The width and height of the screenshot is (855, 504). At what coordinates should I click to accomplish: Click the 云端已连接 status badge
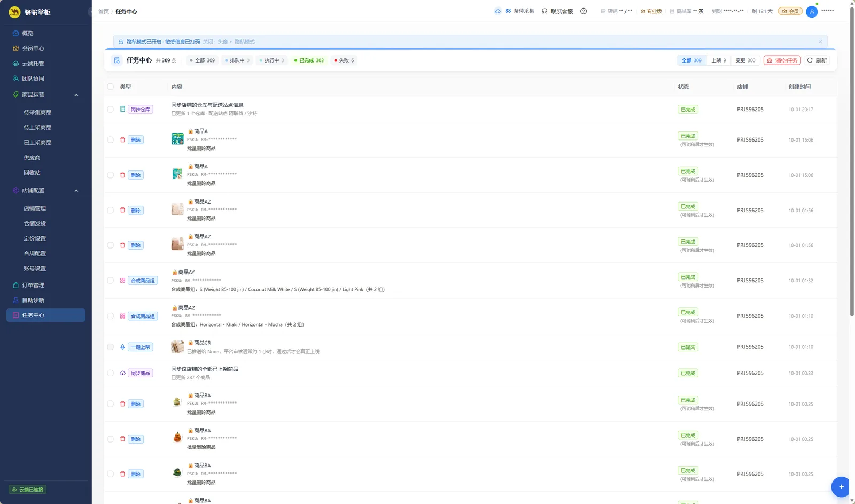[x=28, y=489]
